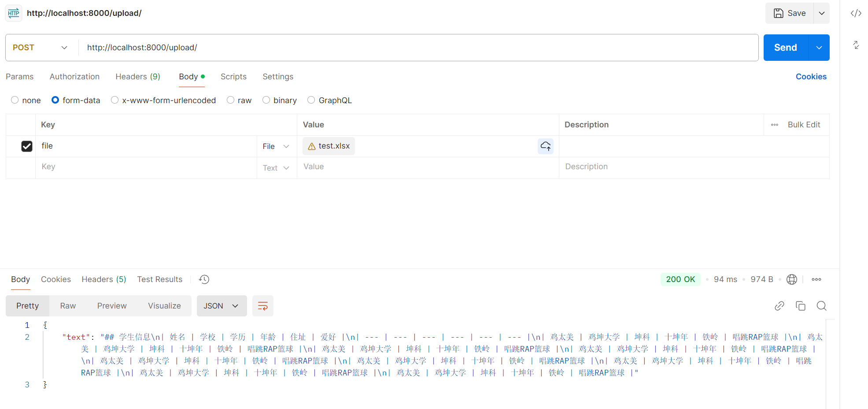Click the globe network icon in response bar
This screenshot has height=409, width=868.
[x=792, y=279]
